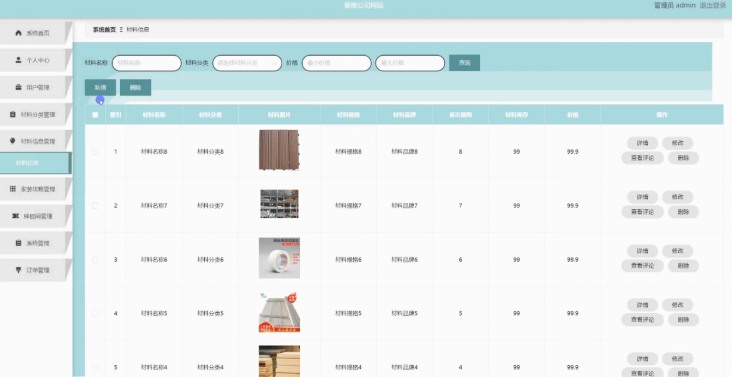The height and width of the screenshot is (377, 733).
Task: Click 删除 in row 材料名称5
Action: pyautogui.click(x=683, y=319)
